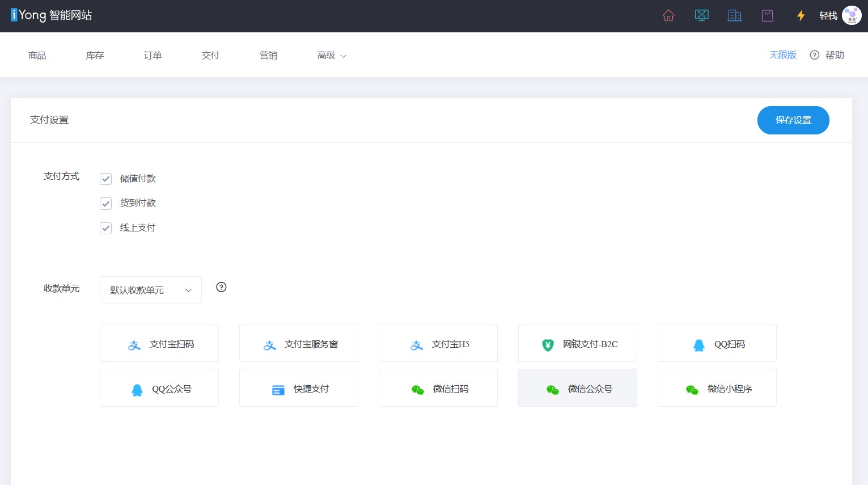
Task: Select the 快捷支付 text label
Action: pyautogui.click(x=311, y=389)
